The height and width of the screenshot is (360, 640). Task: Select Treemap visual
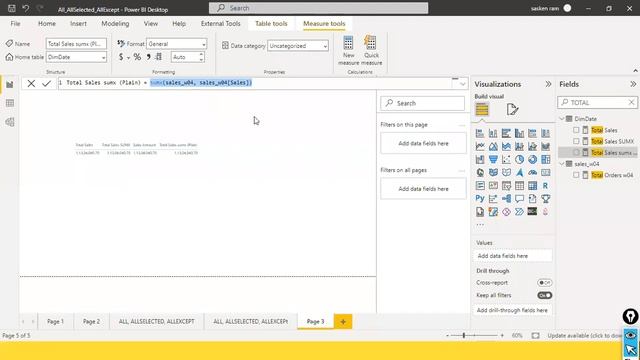point(545,159)
